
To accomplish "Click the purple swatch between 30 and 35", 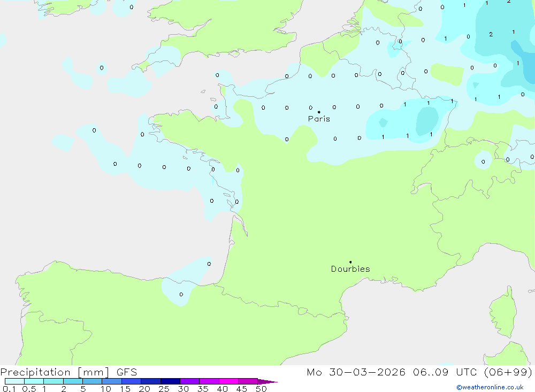I will [x=190, y=381].
